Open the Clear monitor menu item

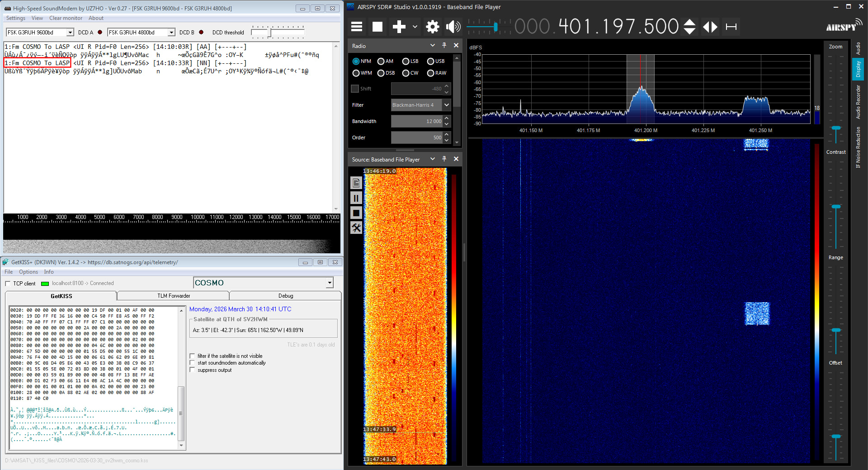[x=66, y=18]
